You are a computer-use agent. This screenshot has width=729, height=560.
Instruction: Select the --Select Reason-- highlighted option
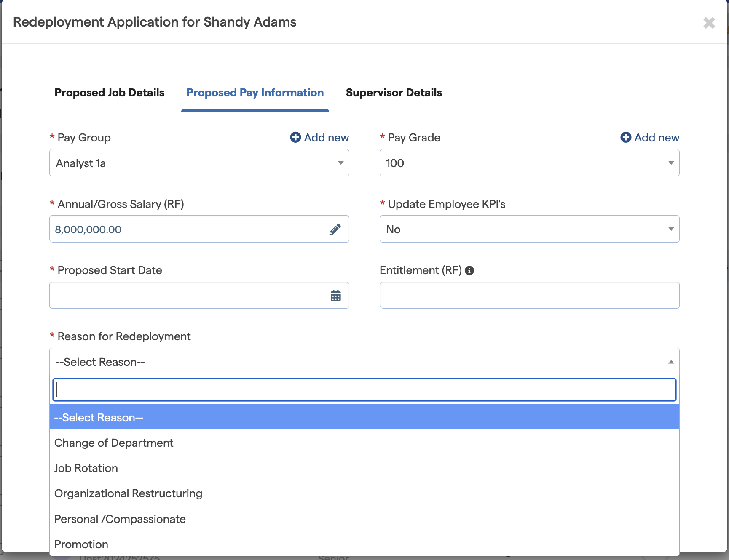pyautogui.click(x=364, y=417)
